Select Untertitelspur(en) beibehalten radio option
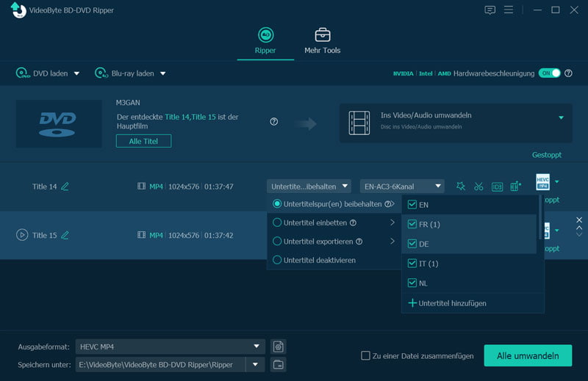 (277, 204)
